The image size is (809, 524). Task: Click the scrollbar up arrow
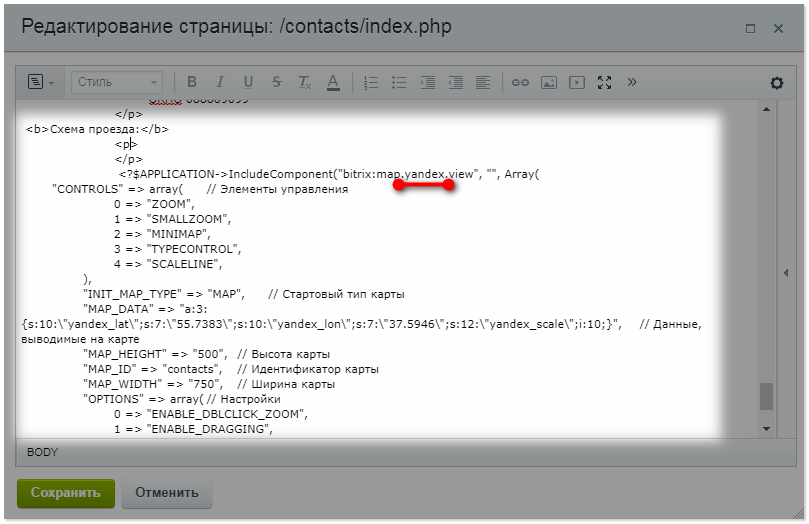coord(766,109)
